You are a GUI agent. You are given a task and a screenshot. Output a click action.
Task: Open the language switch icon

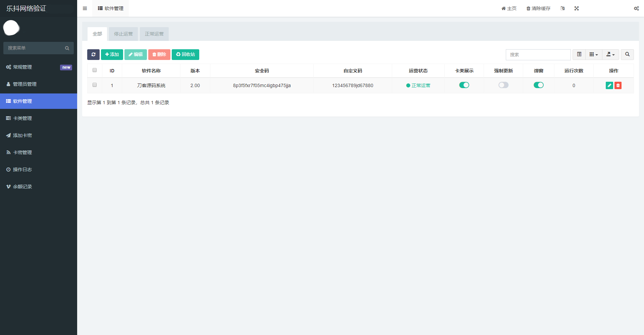coord(562,8)
